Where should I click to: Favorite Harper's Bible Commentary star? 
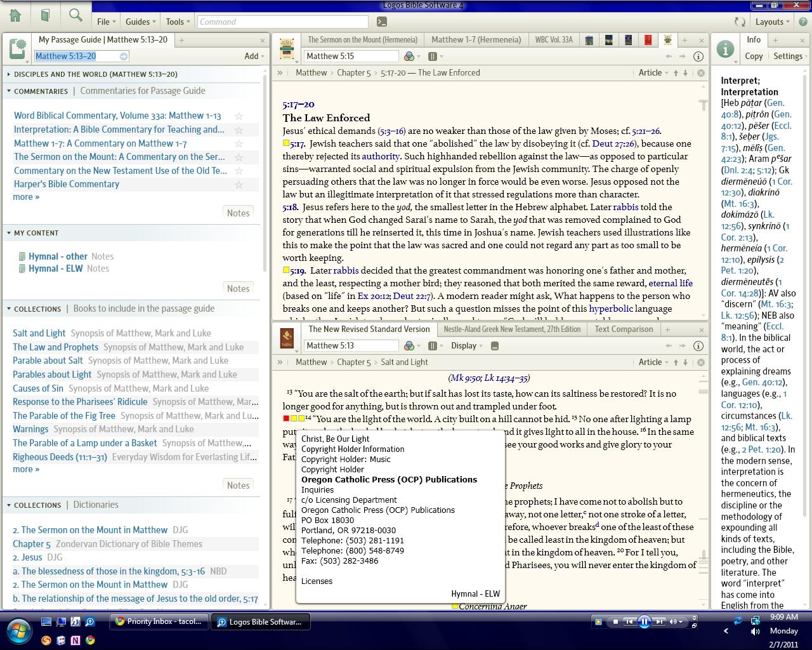239,185
